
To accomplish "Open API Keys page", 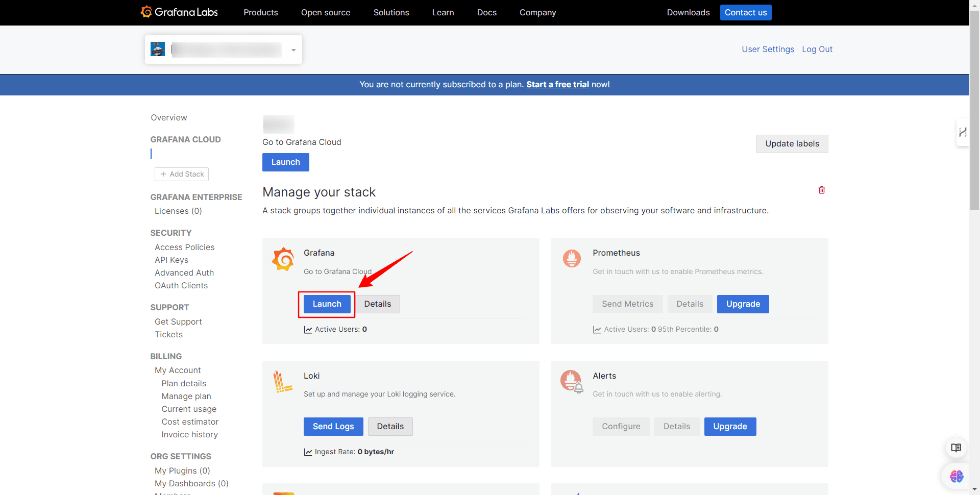I will (171, 260).
